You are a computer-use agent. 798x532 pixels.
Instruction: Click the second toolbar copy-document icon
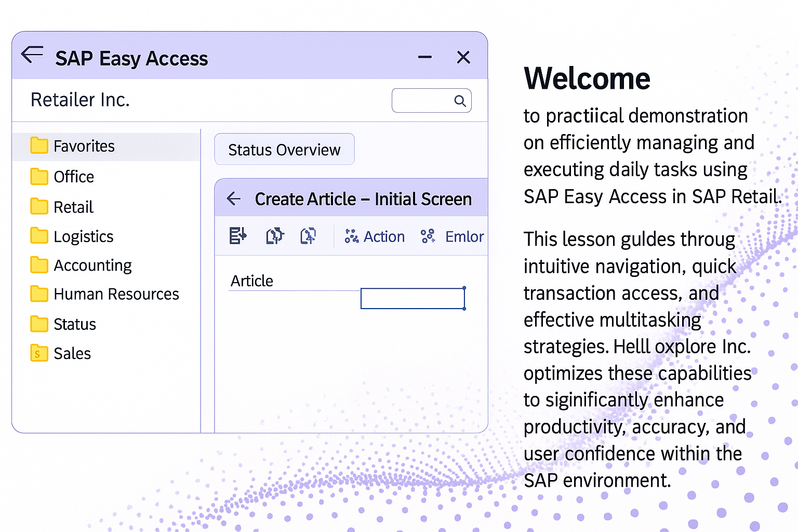tap(275, 236)
